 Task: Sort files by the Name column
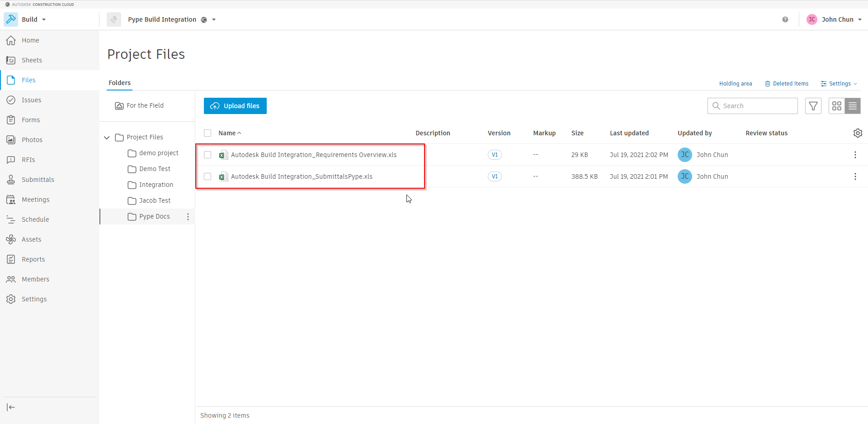230,133
